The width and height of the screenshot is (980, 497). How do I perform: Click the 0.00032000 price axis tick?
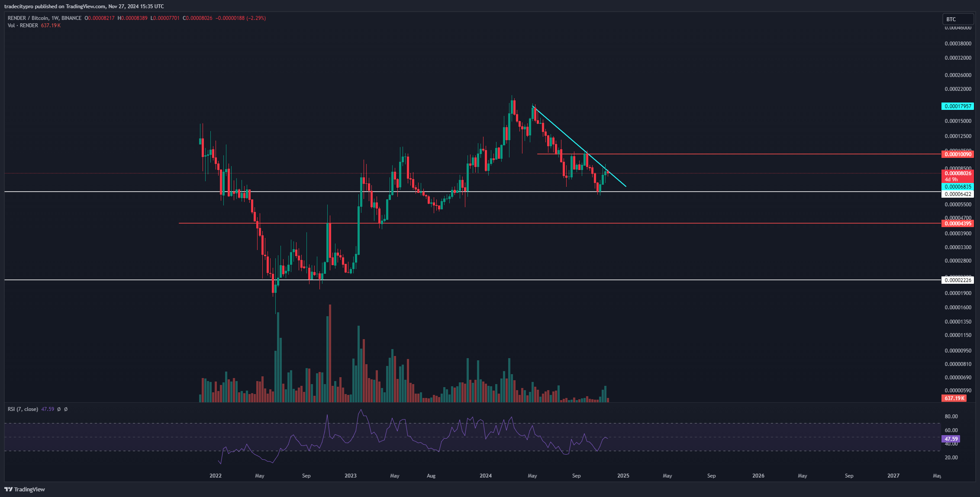pyautogui.click(x=958, y=58)
